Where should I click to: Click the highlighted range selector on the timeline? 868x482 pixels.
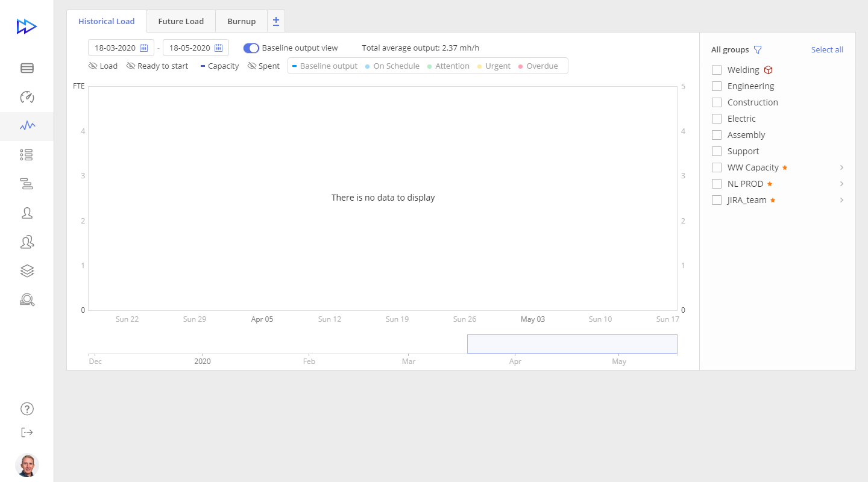(x=572, y=344)
